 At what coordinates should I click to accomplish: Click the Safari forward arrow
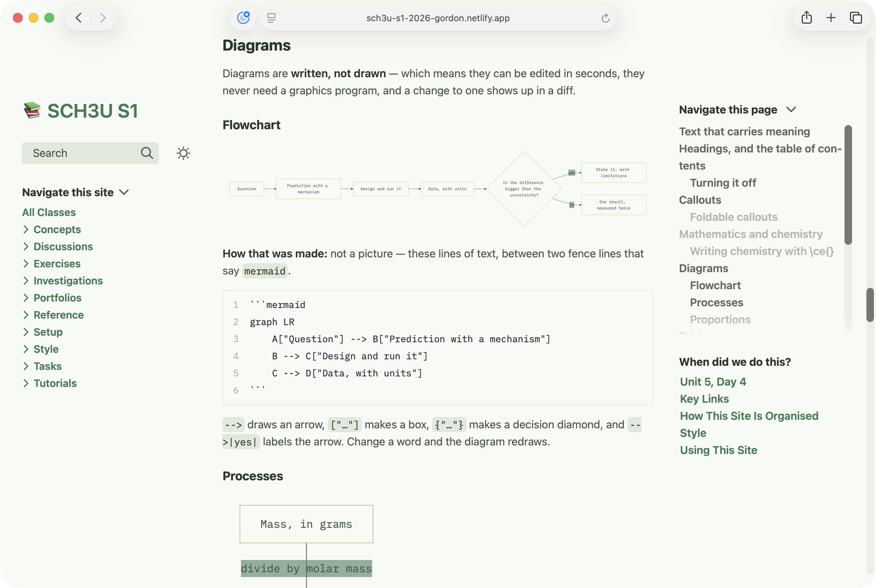(103, 18)
